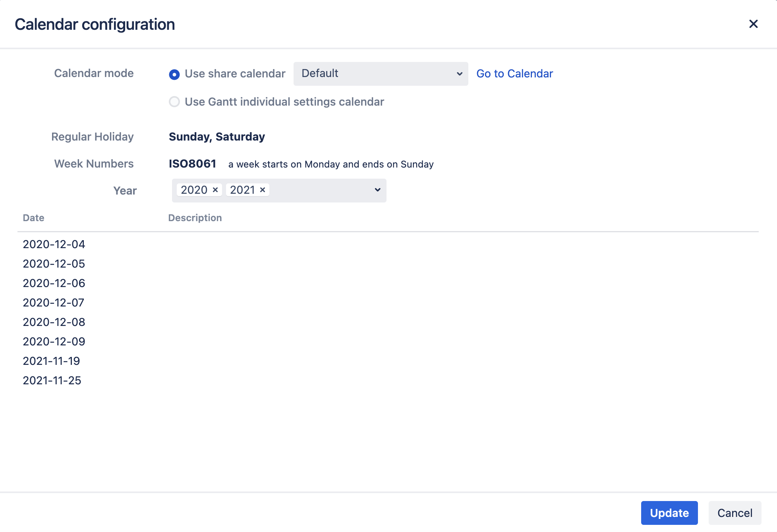Select Use share calendar radio option
777x532 pixels.
174,74
